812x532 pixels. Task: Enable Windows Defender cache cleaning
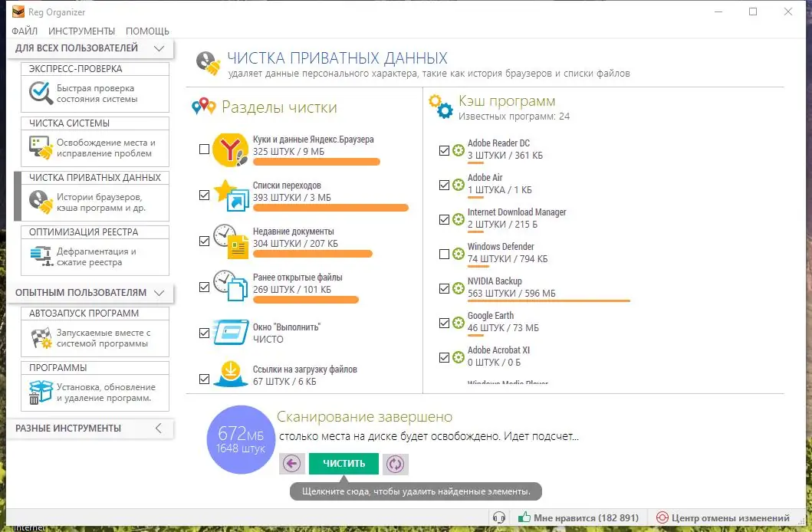[x=443, y=254]
